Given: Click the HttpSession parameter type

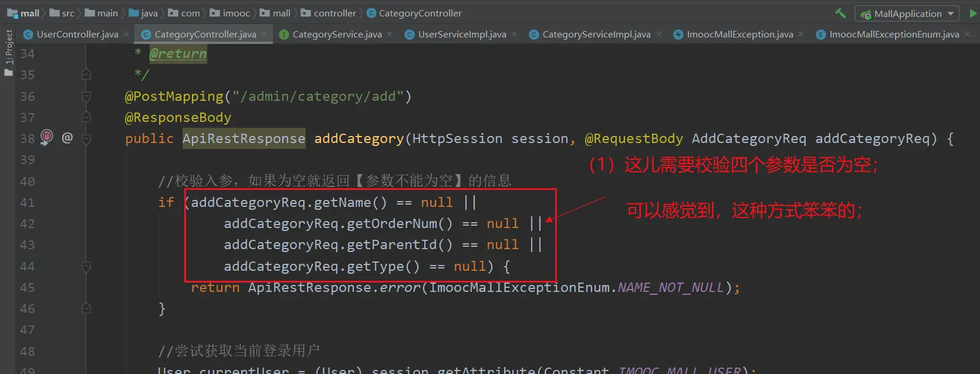Looking at the screenshot, I should [457, 139].
